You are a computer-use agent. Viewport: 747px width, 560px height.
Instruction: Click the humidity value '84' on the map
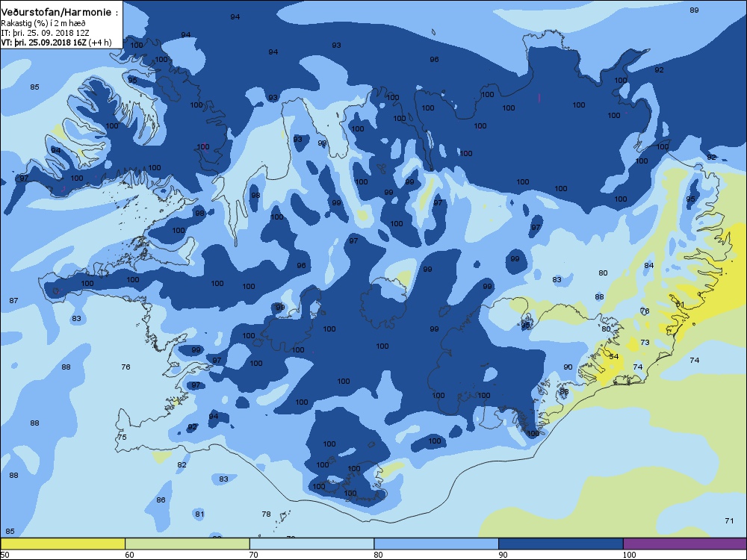point(649,266)
